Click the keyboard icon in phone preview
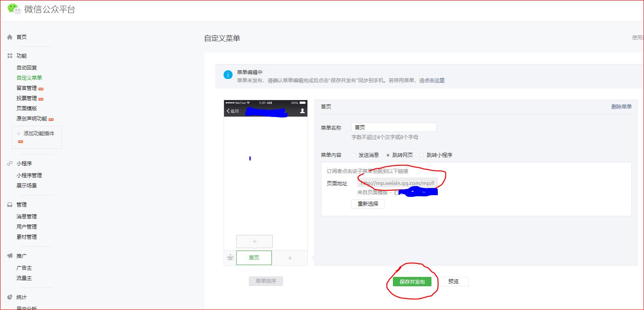The width and height of the screenshot is (644, 310). 230,257
